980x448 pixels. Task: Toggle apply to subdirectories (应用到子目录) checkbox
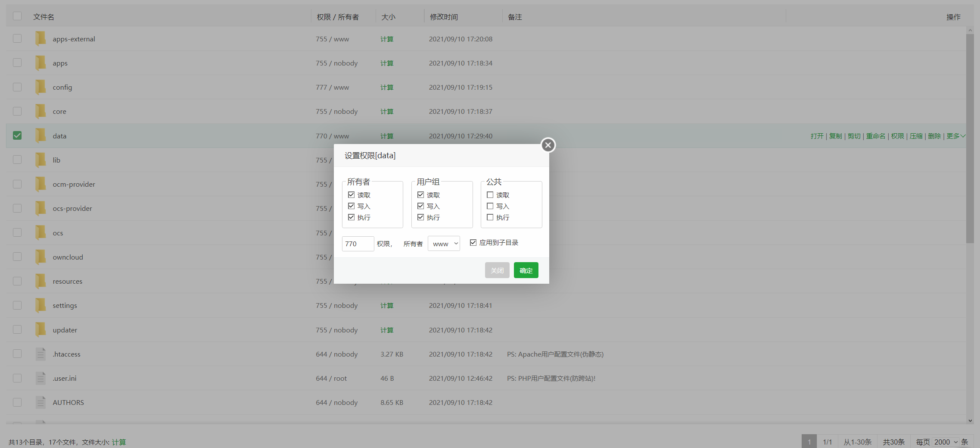[x=473, y=243]
